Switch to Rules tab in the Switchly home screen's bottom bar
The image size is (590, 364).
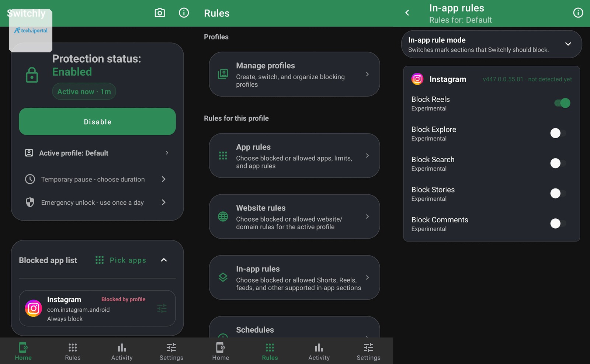tap(73, 351)
